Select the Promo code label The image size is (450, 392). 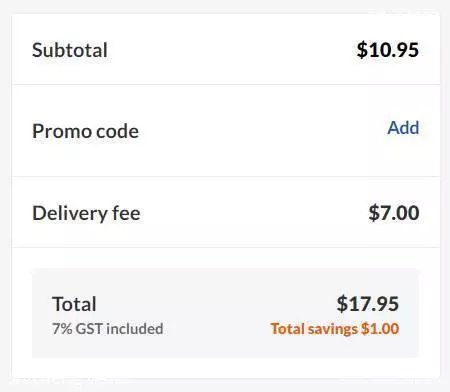85,131
